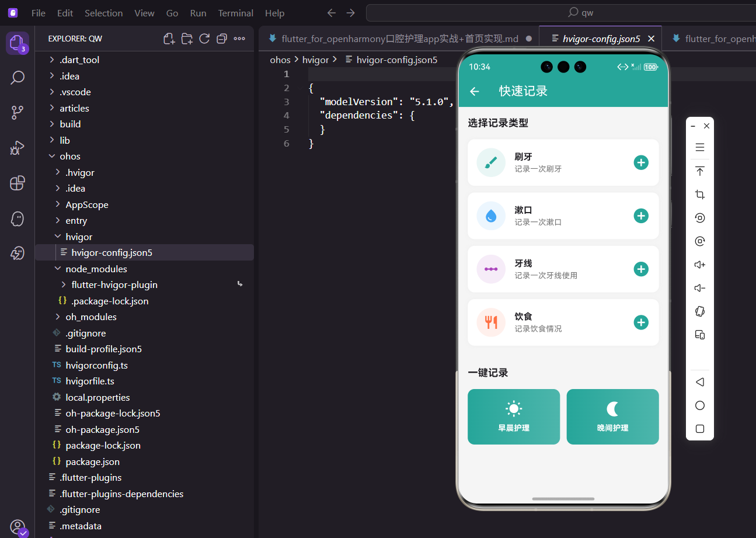Click the New File icon in Explorer header
Image resolution: width=756 pixels, height=538 pixels.
pyautogui.click(x=169, y=39)
